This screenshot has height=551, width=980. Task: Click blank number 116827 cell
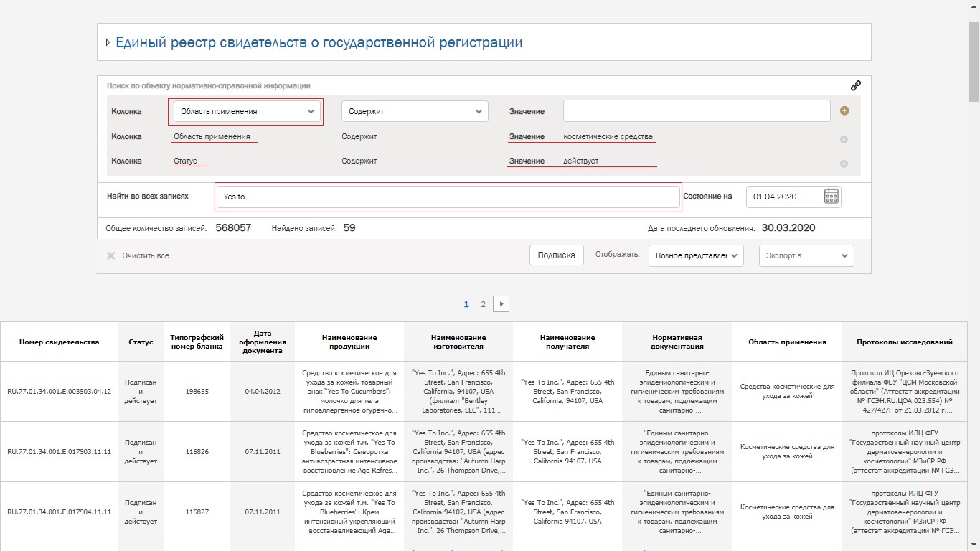(197, 512)
